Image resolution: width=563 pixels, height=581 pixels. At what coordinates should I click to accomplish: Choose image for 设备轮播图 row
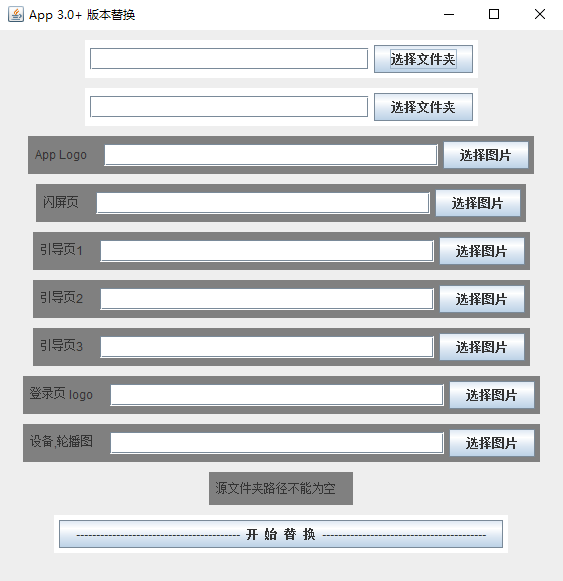click(x=492, y=443)
